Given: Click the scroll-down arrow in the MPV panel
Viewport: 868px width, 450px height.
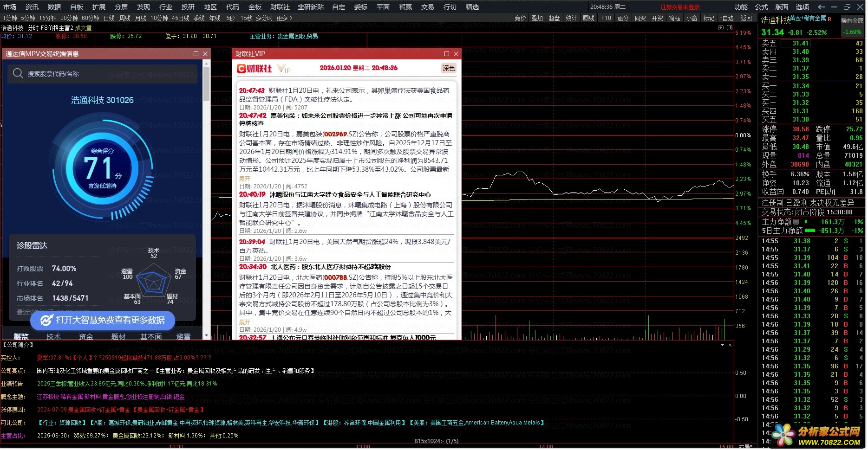Looking at the screenshot, I should click(206, 335).
